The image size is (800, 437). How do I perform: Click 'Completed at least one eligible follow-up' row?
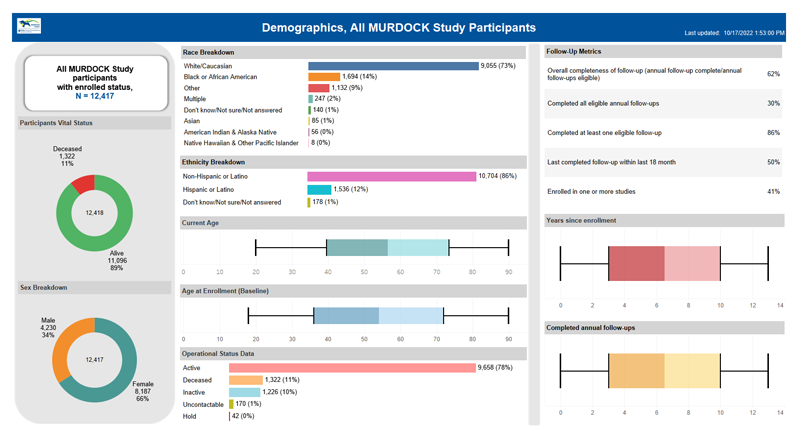[x=664, y=133]
